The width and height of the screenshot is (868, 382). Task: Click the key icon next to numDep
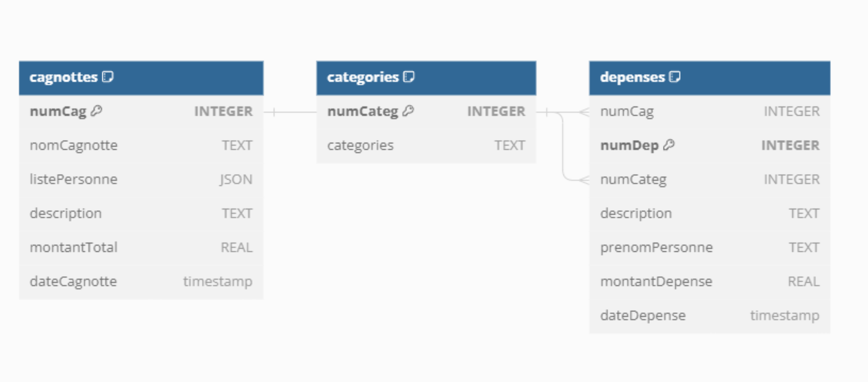coord(669,145)
